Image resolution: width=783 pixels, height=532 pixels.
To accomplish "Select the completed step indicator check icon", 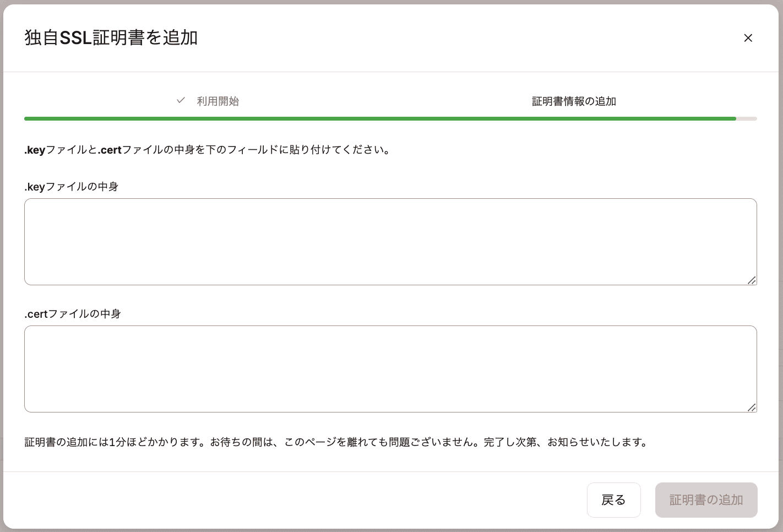I will click(181, 100).
